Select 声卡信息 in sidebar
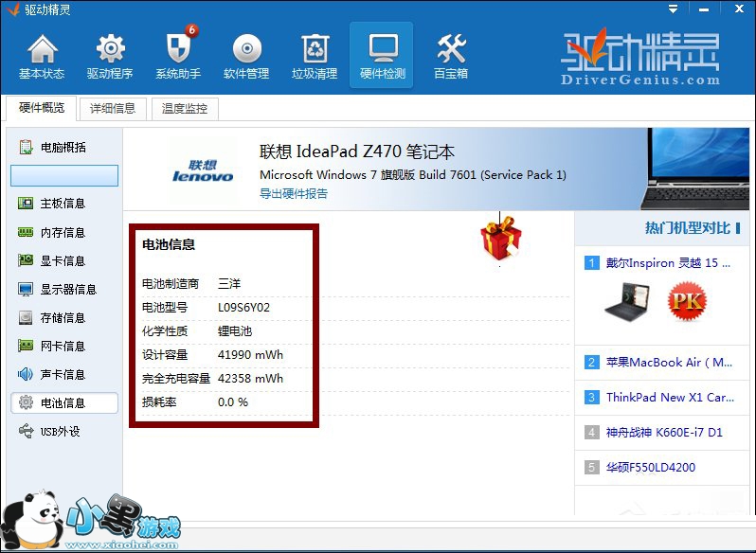This screenshot has width=756, height=553. (x=63, y=375)
